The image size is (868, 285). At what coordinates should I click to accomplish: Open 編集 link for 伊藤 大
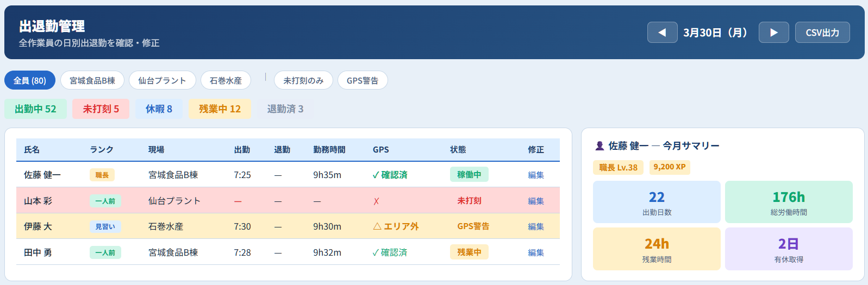coord(536,226)
